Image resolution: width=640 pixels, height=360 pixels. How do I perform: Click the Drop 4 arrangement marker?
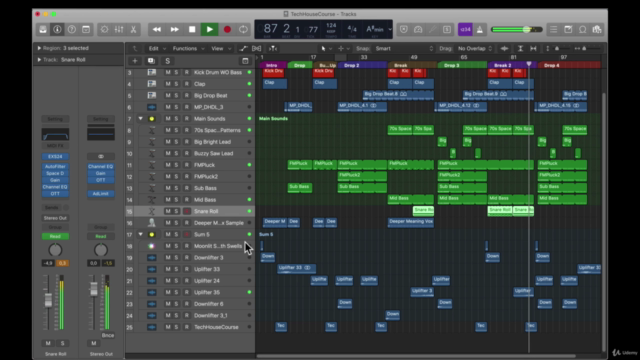569,65
